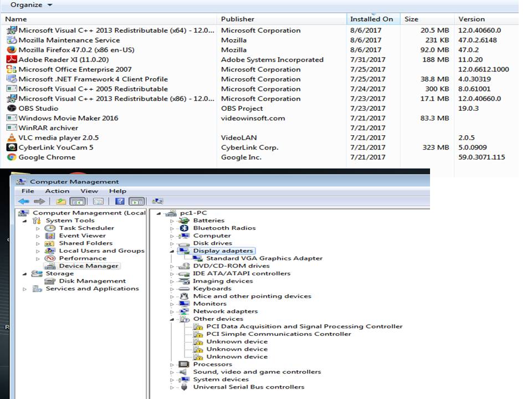Viewport: 532px width, 399px height.
Task: Click the PCI Simple Communications Controller warning icon
Action: click(x=198, y=334)
